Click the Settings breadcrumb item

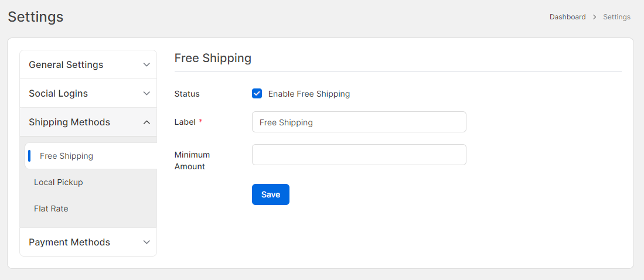tap(616, 17)
